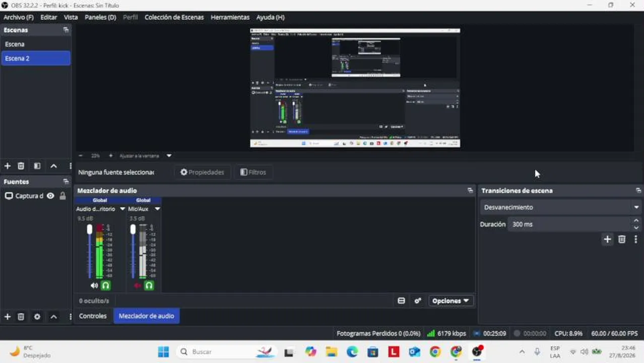Viewport: 644px width, 363px height.
Task: Open the Ayuda menu
Action: click(270, 17)
